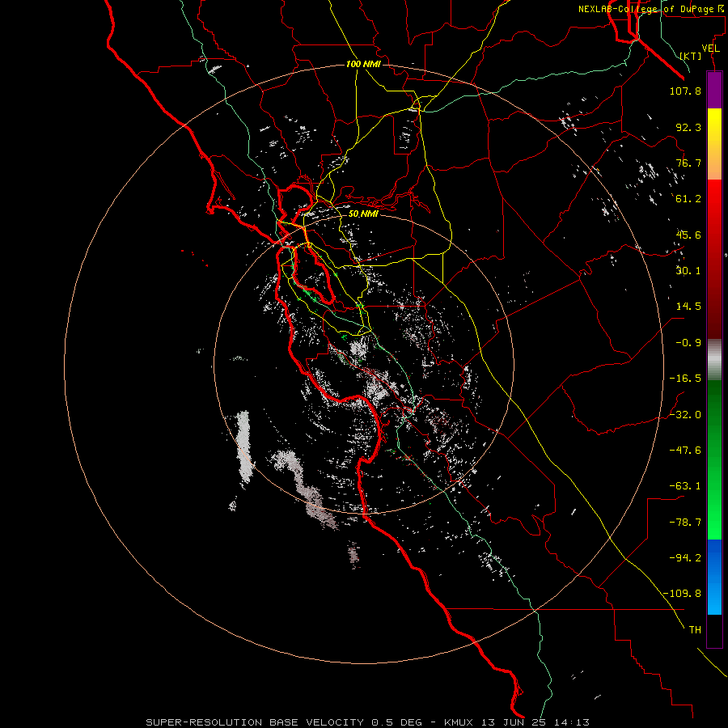Click the -47.6 velocity scale value

pos(685,451)
